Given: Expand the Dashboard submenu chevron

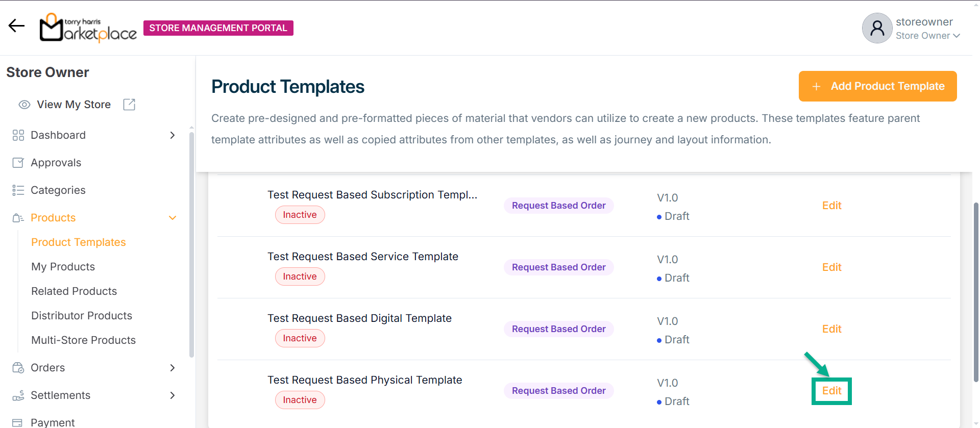Looking at the screenshot, I should point(173,135).
